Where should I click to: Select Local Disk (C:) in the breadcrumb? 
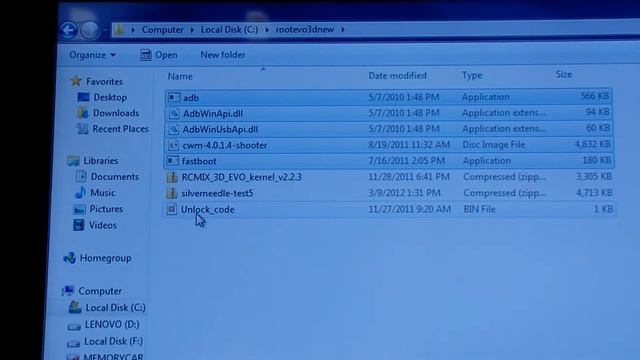[x=229, y=29]
